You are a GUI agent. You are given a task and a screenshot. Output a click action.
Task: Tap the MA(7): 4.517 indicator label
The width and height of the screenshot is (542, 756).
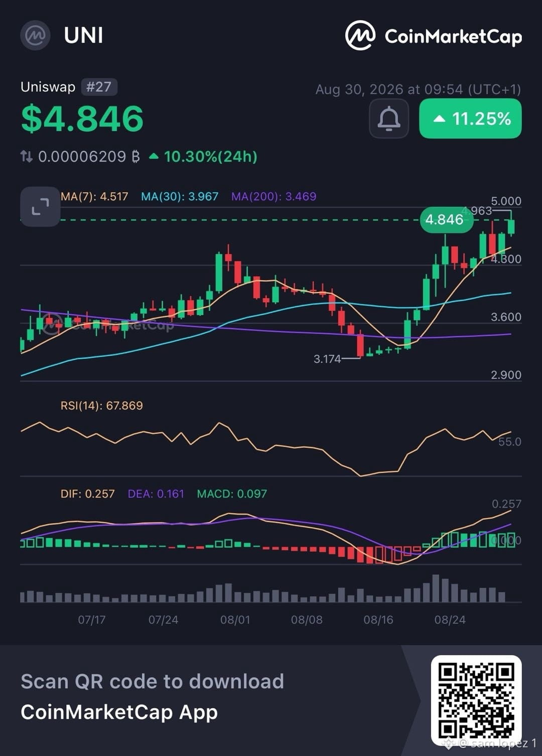point(94,196)
